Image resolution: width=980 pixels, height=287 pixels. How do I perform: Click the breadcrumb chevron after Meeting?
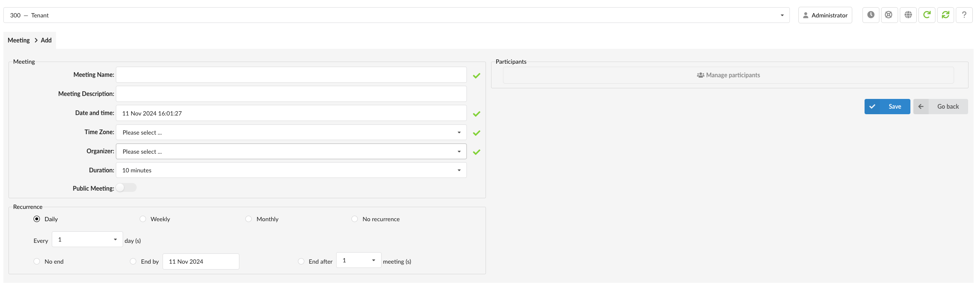[x=36, y=40]
